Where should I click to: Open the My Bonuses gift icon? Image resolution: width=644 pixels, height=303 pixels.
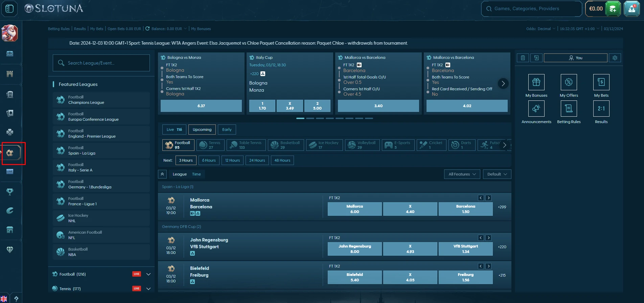point(536,82)
